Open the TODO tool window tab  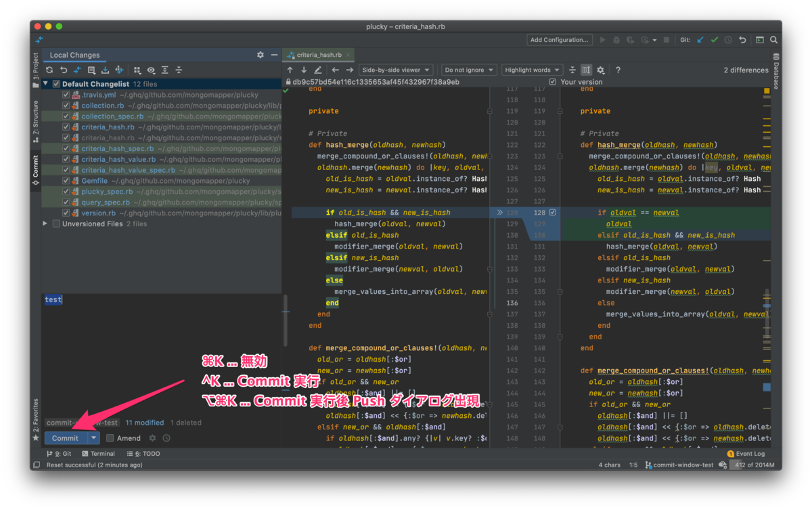(143, 454)
